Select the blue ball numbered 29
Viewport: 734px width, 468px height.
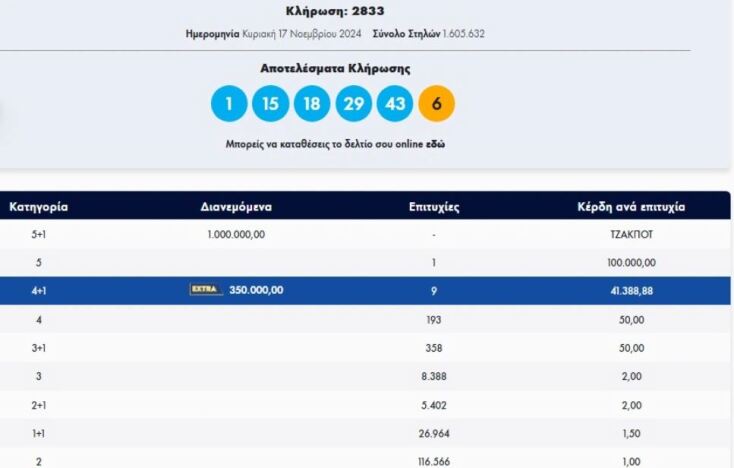[x=353, y=104]
